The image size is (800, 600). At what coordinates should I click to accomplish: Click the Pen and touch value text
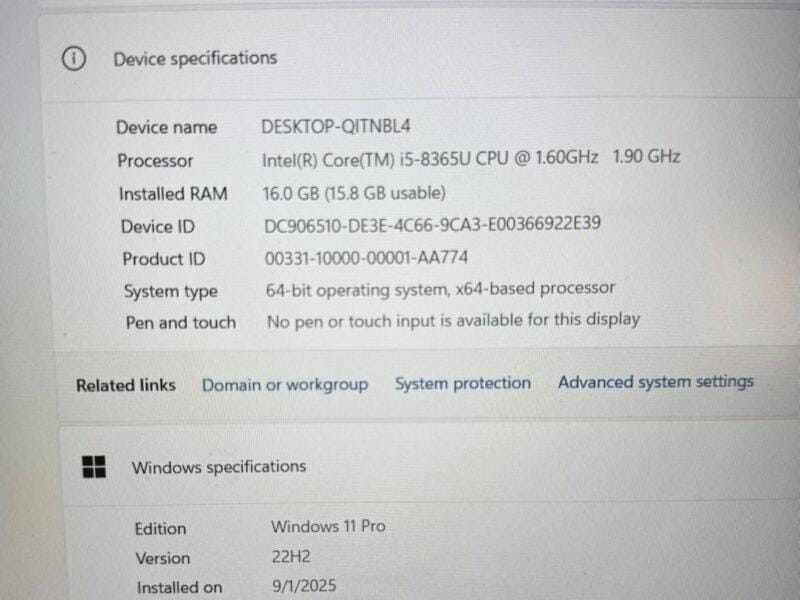(454, 321)
